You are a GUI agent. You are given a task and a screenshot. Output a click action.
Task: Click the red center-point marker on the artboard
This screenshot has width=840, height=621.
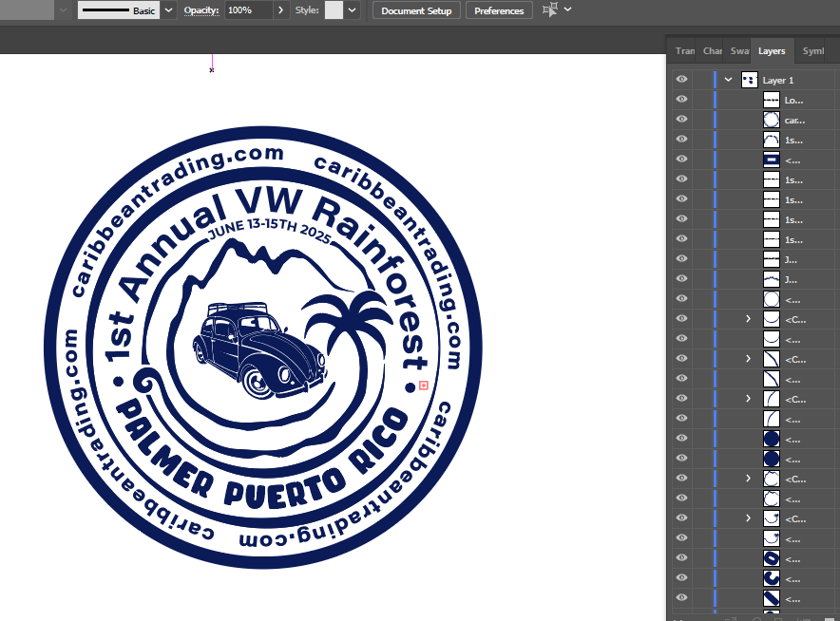pyautogui.click(x=423, y=386)
